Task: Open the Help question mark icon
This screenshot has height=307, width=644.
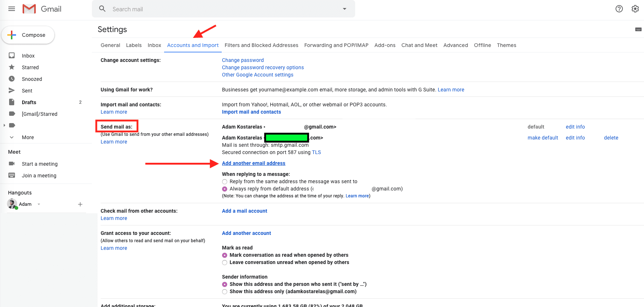Action: (619, 9)
